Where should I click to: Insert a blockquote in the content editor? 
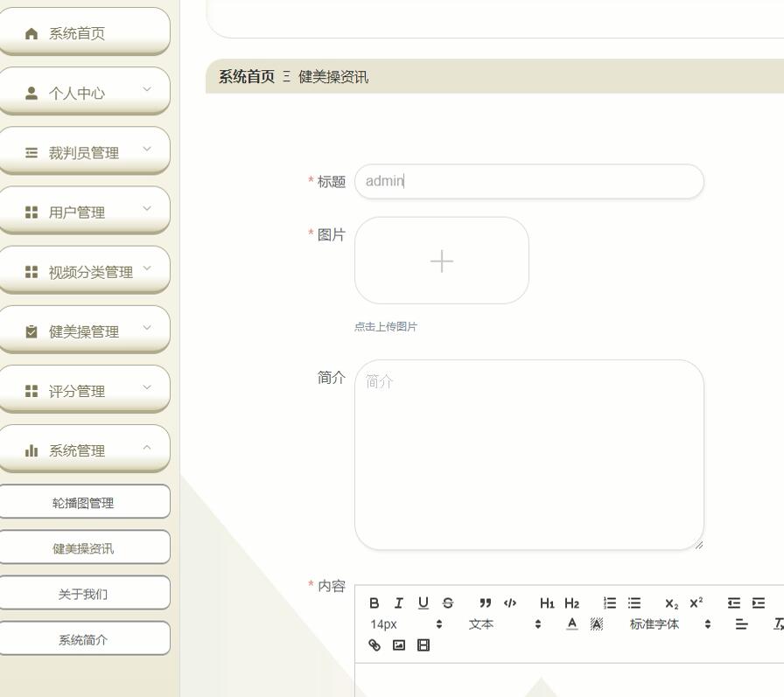pyautogui.click(x=486, y=603)
